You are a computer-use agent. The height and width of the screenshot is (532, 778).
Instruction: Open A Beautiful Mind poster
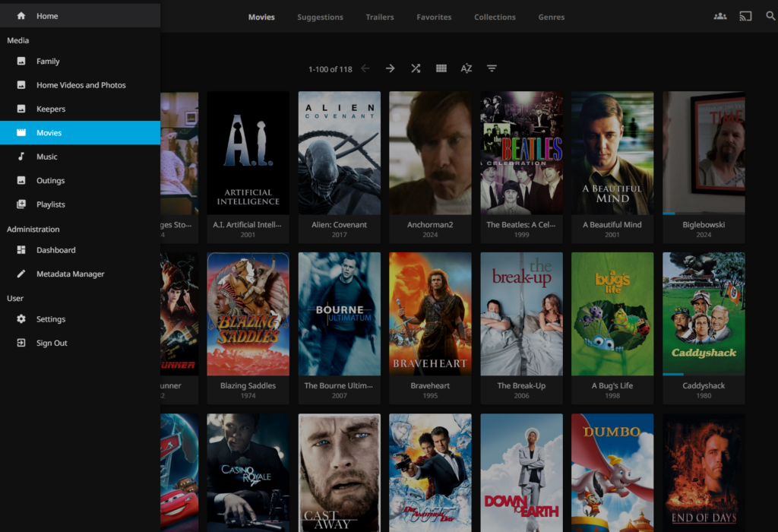(x=612, y=153)
